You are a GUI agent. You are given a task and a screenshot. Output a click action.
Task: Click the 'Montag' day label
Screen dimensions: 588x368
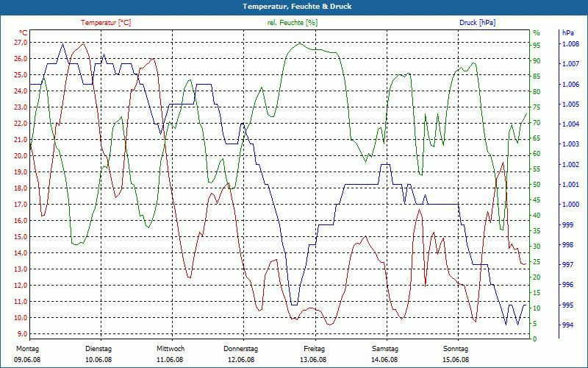pyautogui.click(x=28, y=349)
